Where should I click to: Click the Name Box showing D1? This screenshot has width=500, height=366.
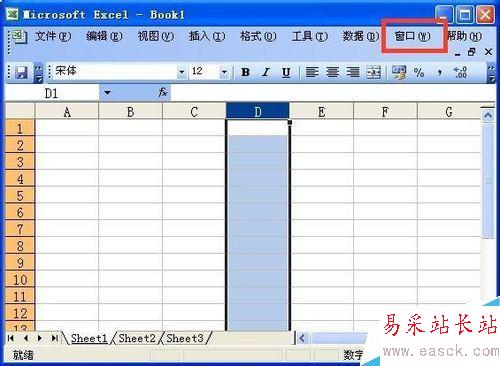pos(52,93)
